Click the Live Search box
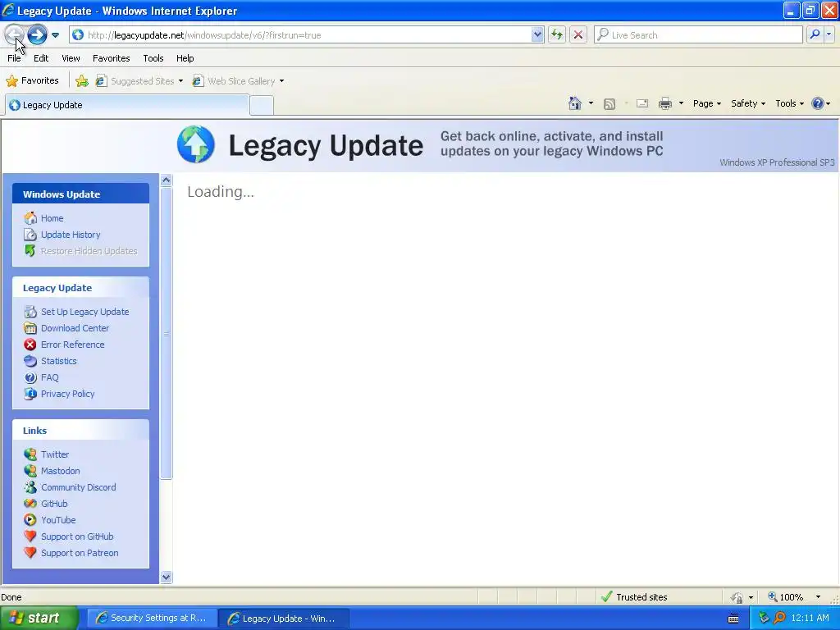This screenshot has width=840, height=630. pyautogui.click(x=698, y=34)
